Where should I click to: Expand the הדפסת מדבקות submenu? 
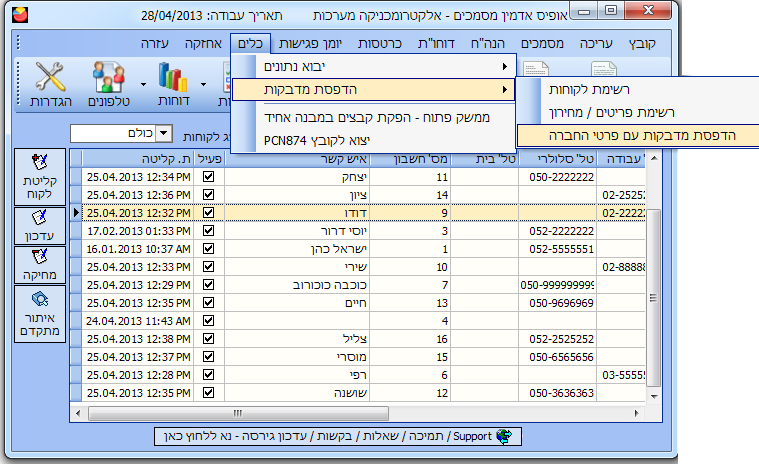pos(504,90)
